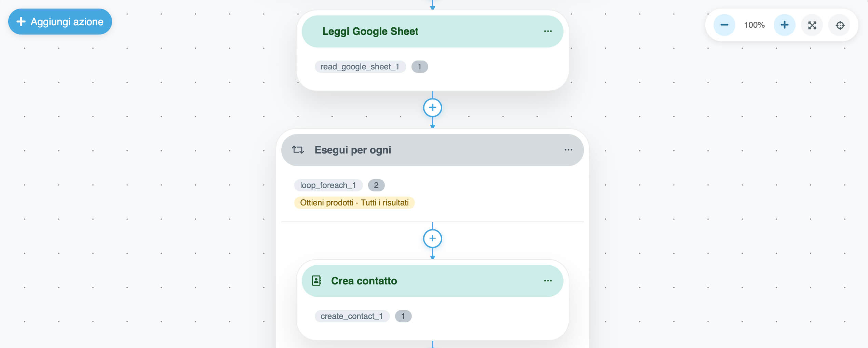Open Leggi Google Sheet options menu
Image resolution: width=868 pixels, height=348 pixels.
(548, 31)
